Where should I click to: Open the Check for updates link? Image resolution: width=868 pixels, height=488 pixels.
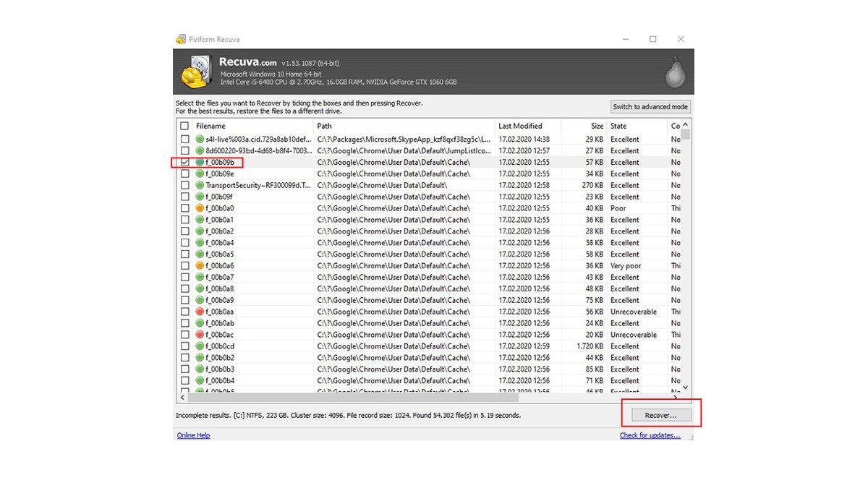(650, 435)
